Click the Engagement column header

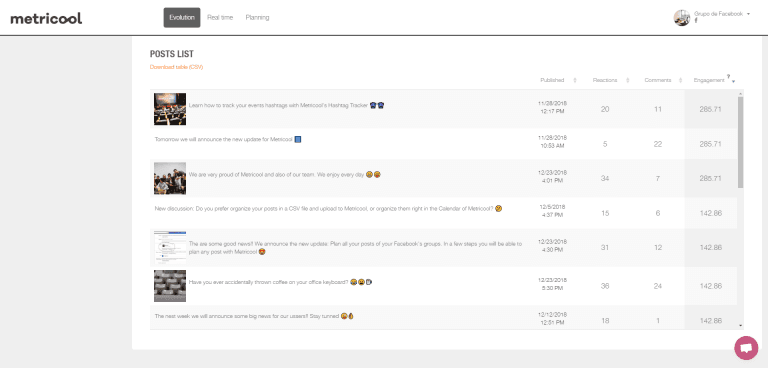(x=709, y=80)
